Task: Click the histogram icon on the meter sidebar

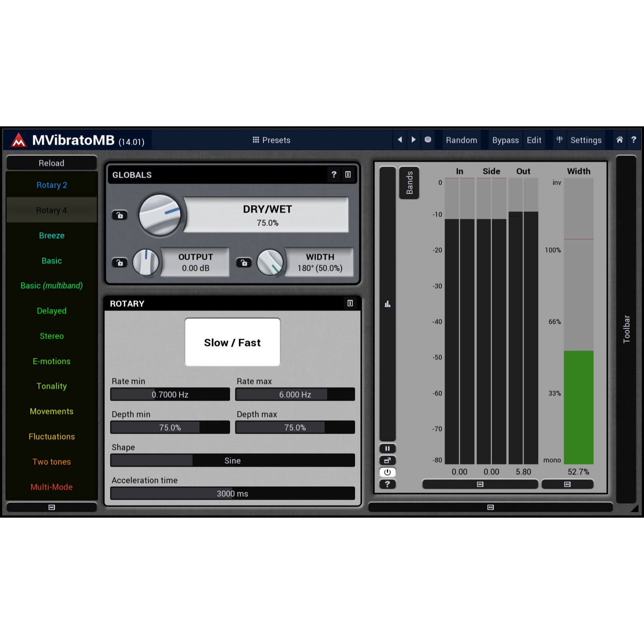Action: click(387, 304)
